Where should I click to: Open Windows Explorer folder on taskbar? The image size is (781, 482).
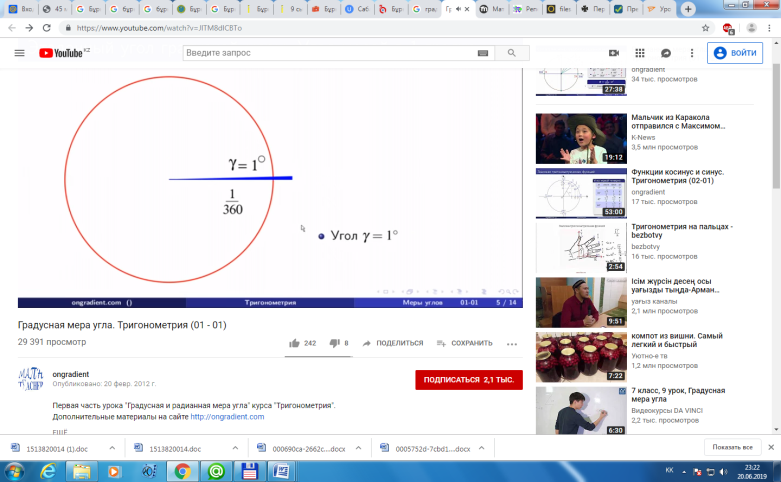(81, 471)
